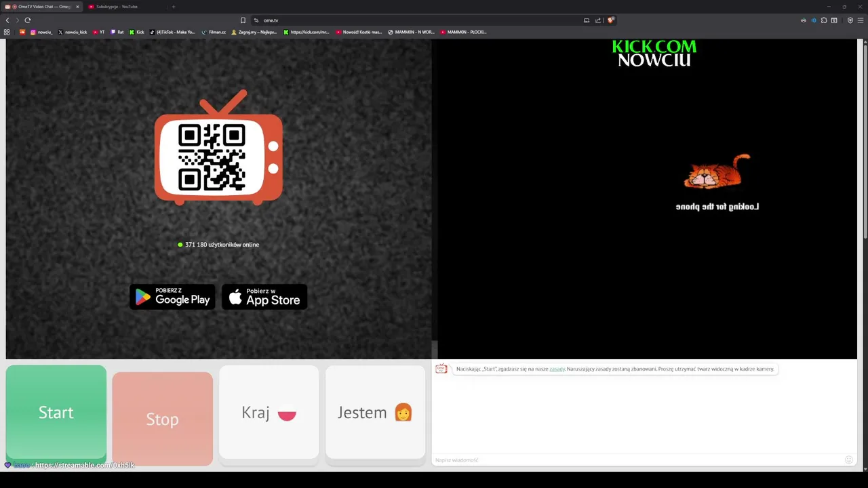This screenshot has height=488, width=868.
Task: Open the Jestem gender selector
Action: pos(375,413)
